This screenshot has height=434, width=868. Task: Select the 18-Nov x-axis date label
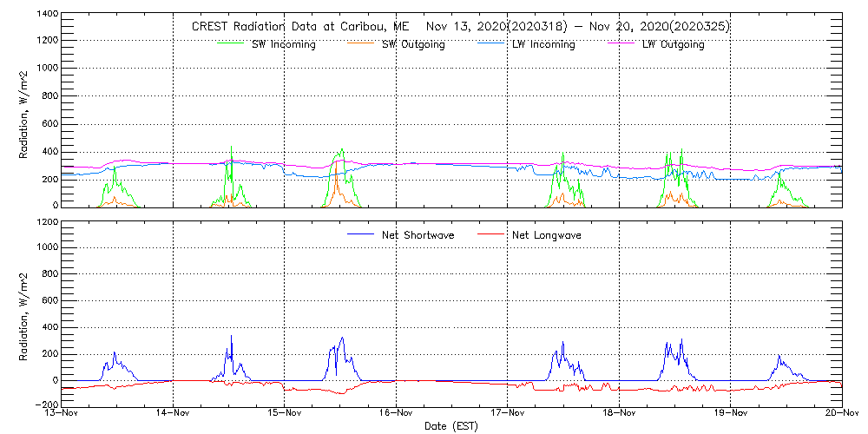[x=619, y=413]
